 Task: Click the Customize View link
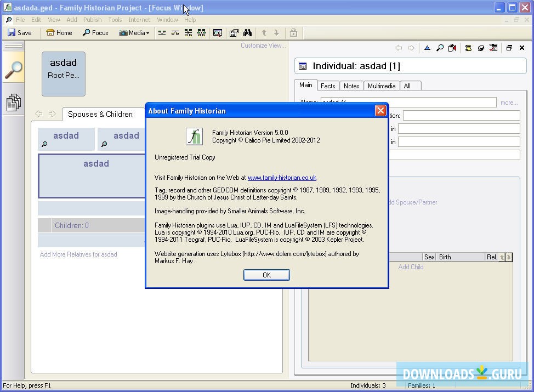coord(263,46)
